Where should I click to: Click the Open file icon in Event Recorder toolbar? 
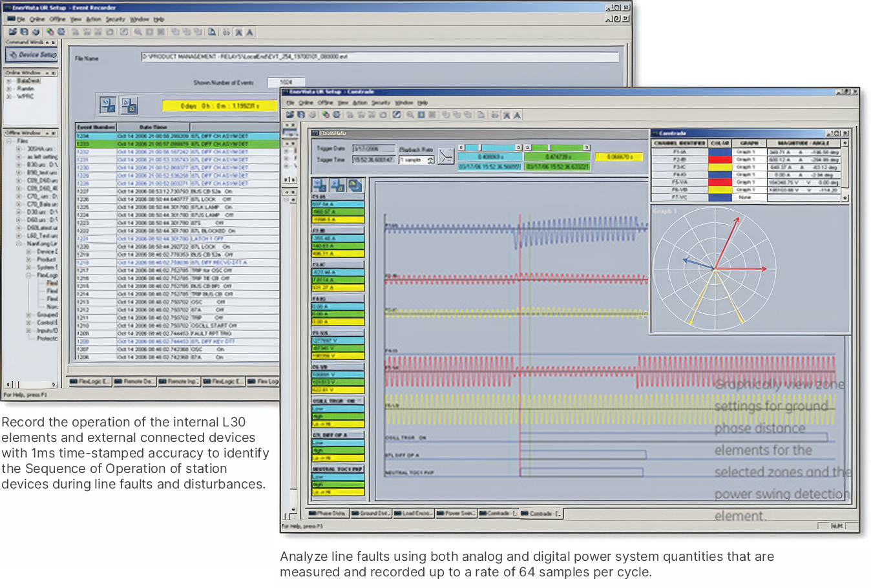[x=12, y=31]
